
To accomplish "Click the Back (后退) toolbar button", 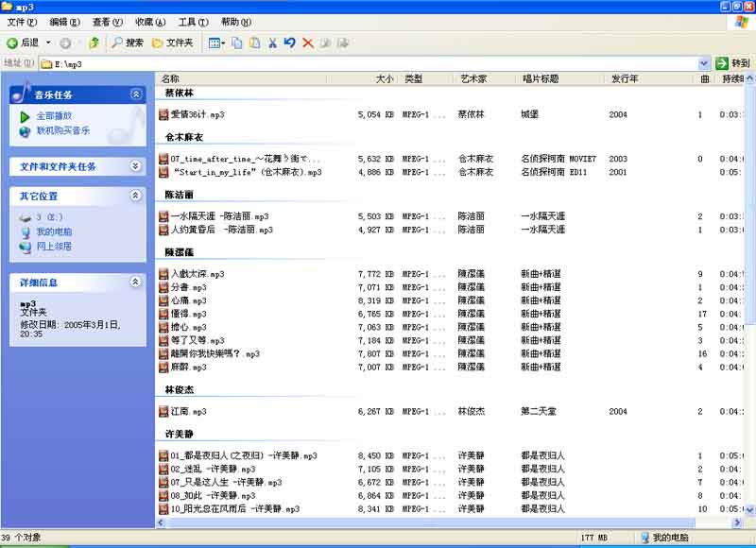I will (x=22, y=43).
